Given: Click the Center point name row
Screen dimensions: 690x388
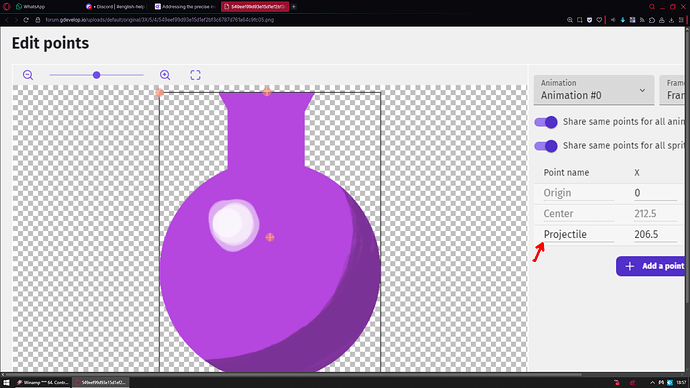Looking at the screenshot, I should [578, 214].
